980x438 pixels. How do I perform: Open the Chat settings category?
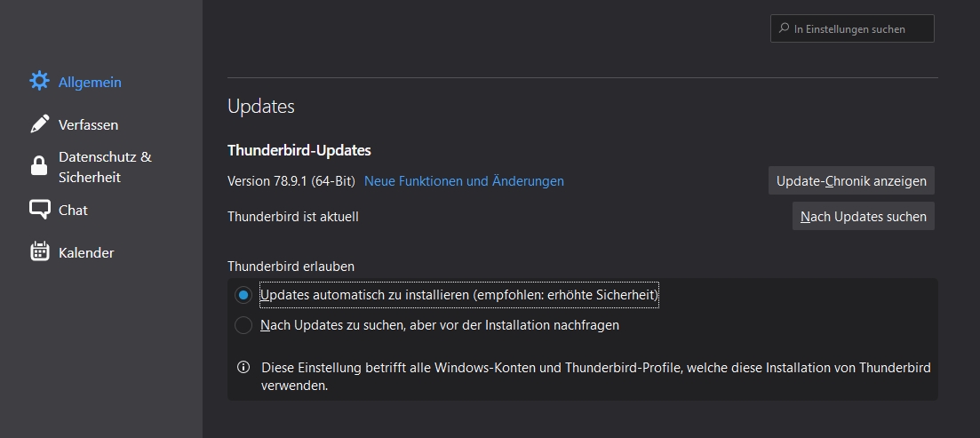[x=73, y=210]
